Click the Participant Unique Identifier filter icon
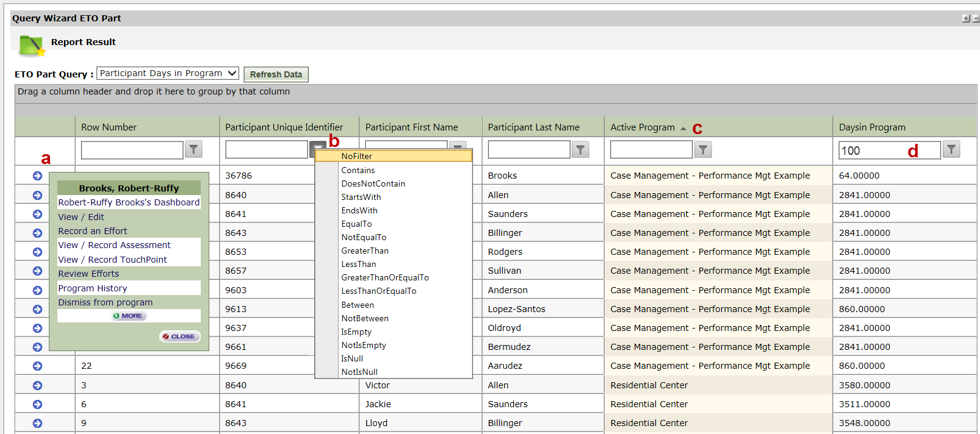The image size is (980, 434). (317, 146)
